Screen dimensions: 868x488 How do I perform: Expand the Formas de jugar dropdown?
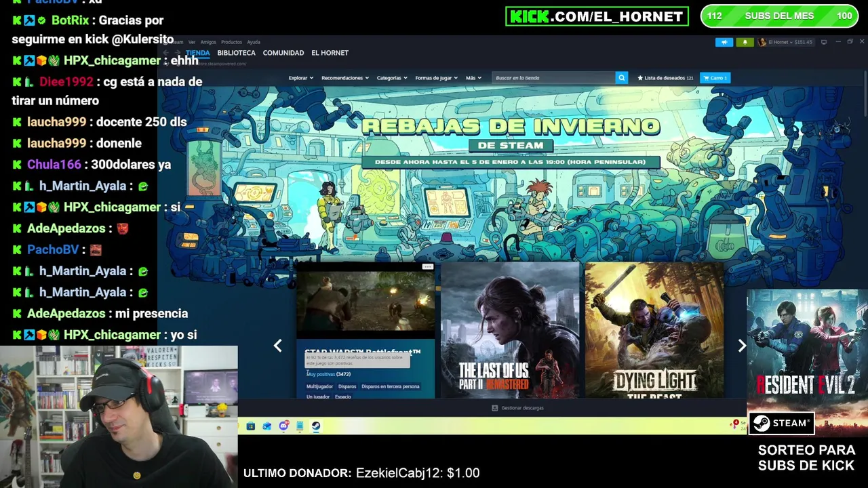[436, 78]
